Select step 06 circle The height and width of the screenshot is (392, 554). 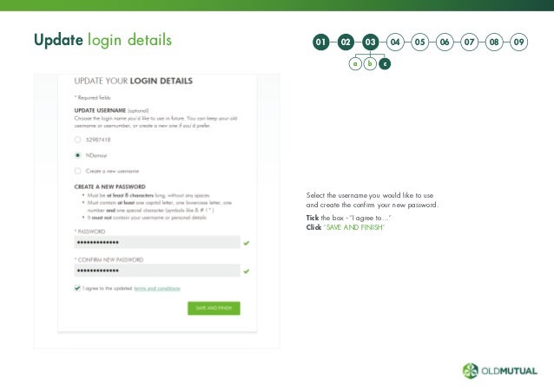click(445, 42)
